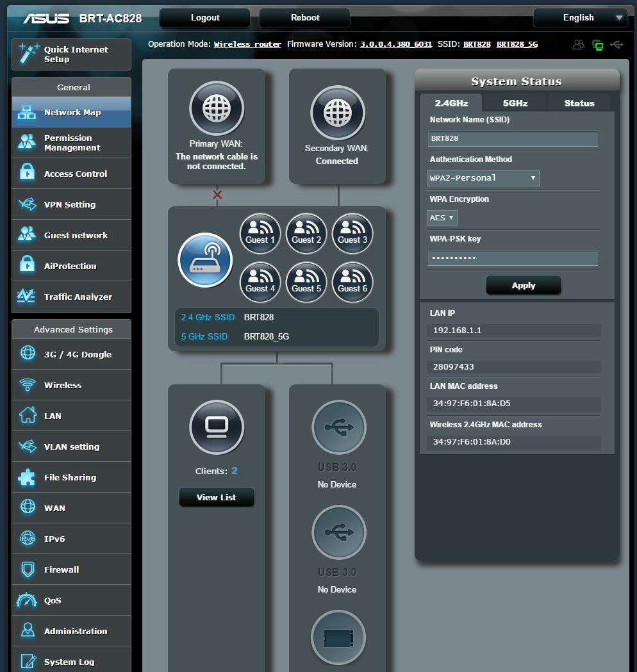Viewport: 637px width, 672px height.
Task: Open Guest 4 network icon
Action: (x=260, y=282)
